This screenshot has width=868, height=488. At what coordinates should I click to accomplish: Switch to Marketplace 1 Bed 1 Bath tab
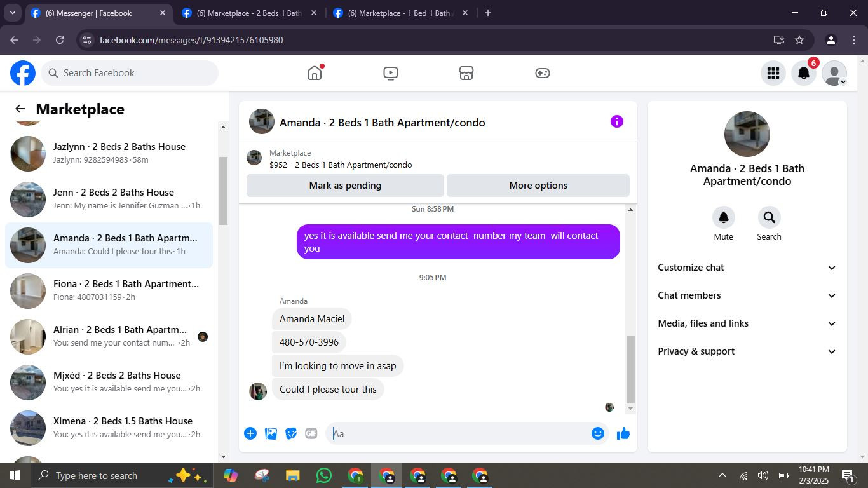[x=400, y=13]
